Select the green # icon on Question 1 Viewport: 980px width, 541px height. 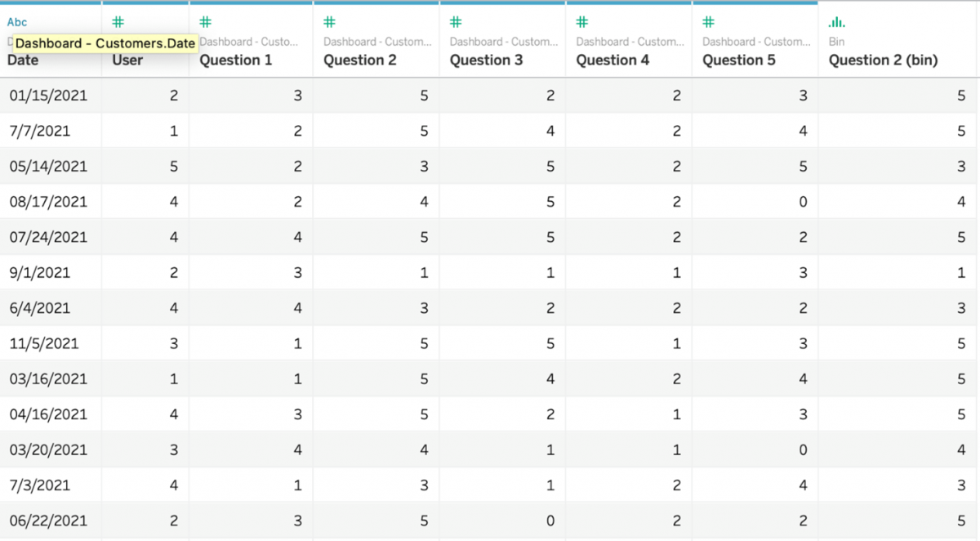click(205, 21)
